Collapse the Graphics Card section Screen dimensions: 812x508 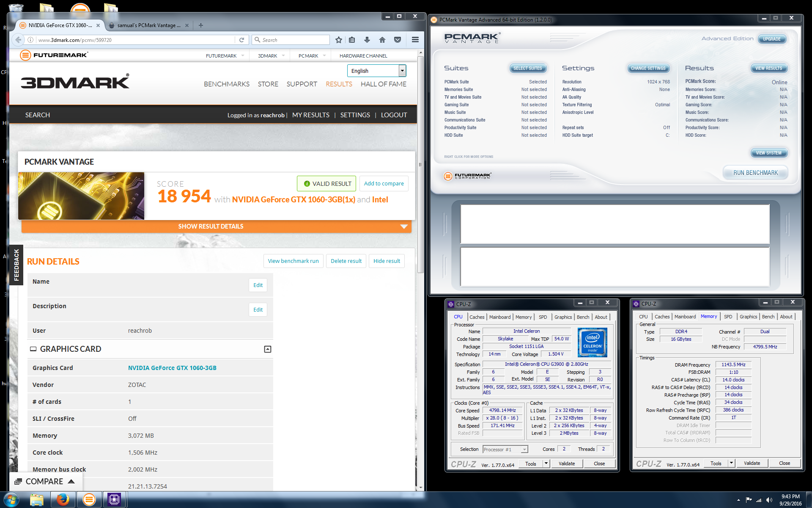(268, 349)
